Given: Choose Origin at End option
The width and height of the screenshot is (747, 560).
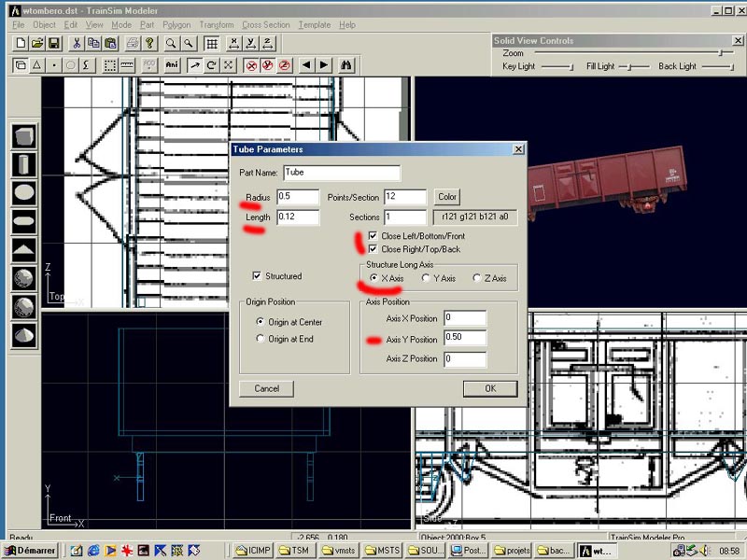Looking at the screenshot, I should tap(261, 339).
